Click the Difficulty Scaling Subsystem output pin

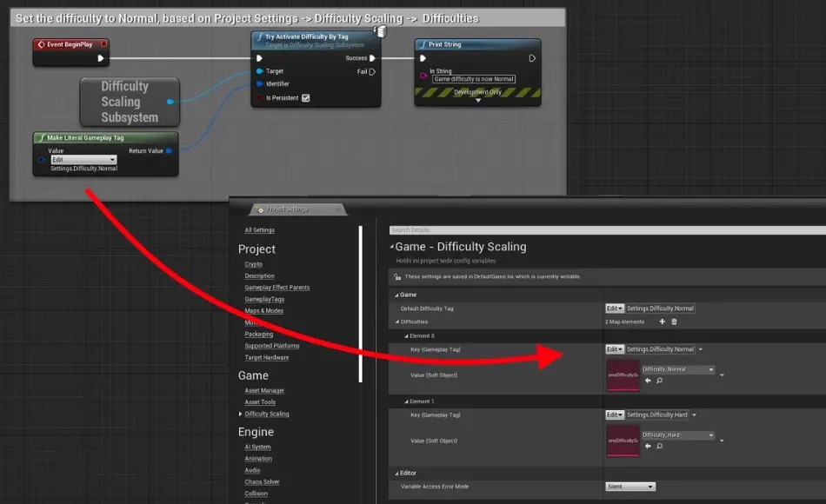(170, 102)
